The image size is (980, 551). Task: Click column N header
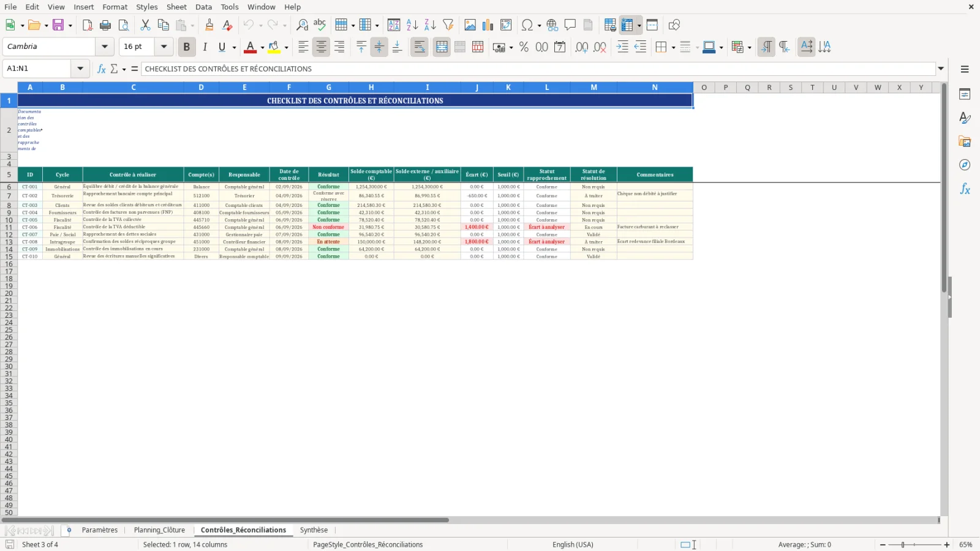[655, 88]
